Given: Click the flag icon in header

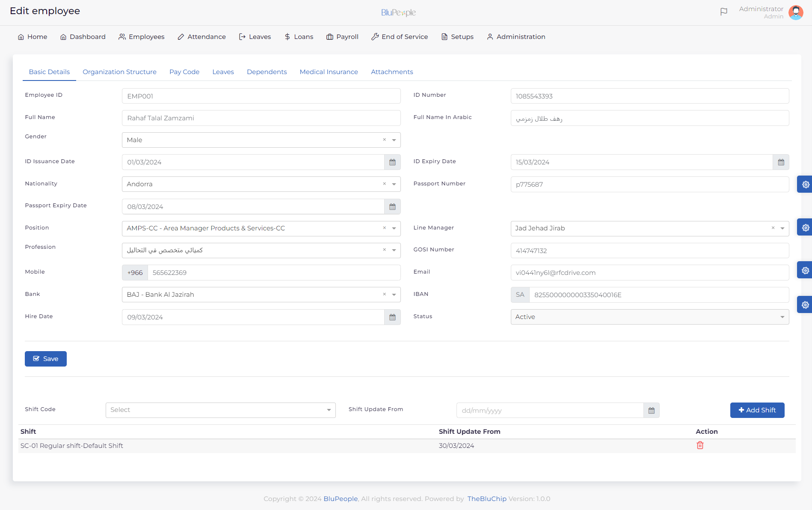Looking at the screenshot, I should (x=723, y=12).
